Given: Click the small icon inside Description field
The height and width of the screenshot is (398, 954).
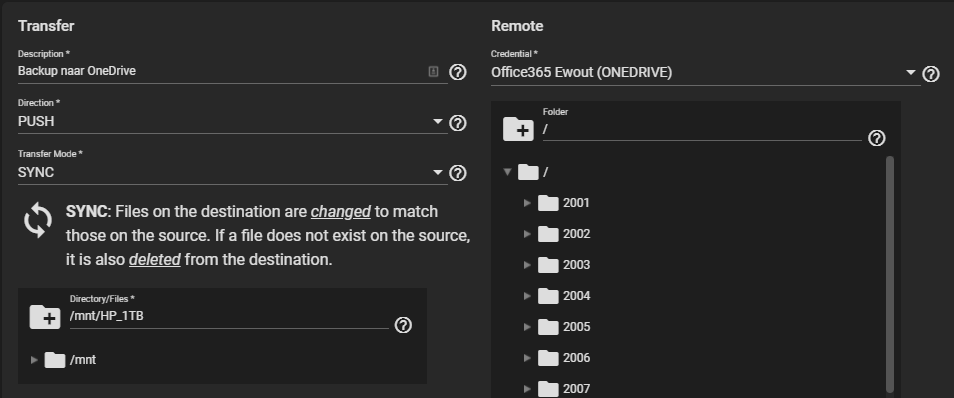Looking at the screenshot, I should click(x=433, y=71).
